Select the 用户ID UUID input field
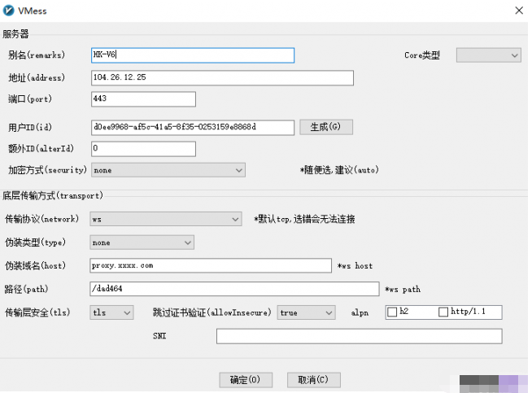532x393 pixels. tap(191, 127)
